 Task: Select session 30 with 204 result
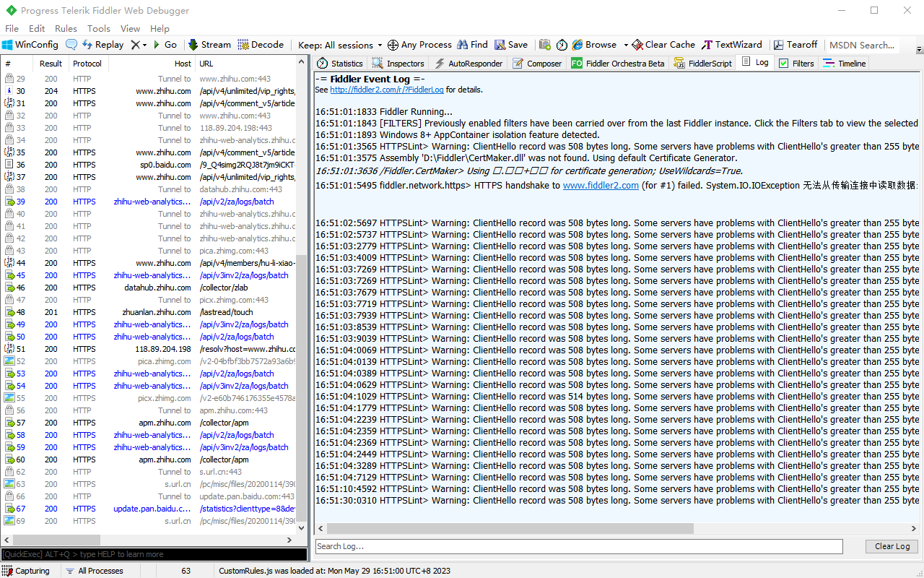coord(149,91)
